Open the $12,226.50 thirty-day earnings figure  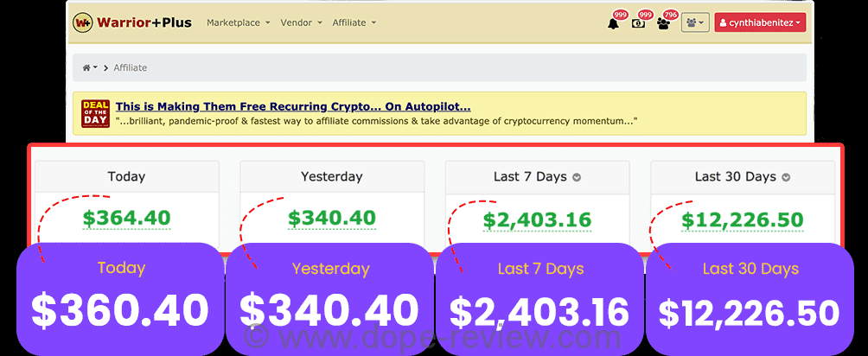coord(743,219)
